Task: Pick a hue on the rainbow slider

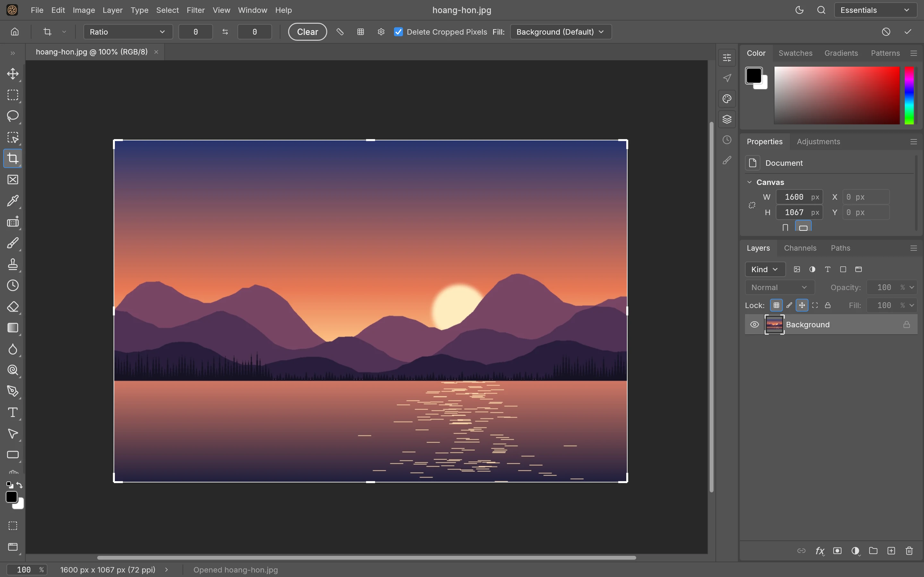Action: coord(909,96)
